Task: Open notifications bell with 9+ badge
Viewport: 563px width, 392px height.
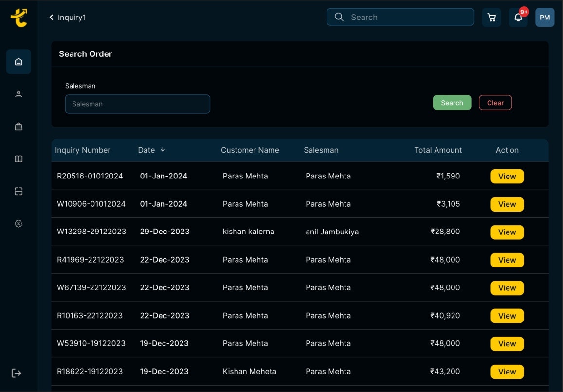Action: (x=518, y=17)
